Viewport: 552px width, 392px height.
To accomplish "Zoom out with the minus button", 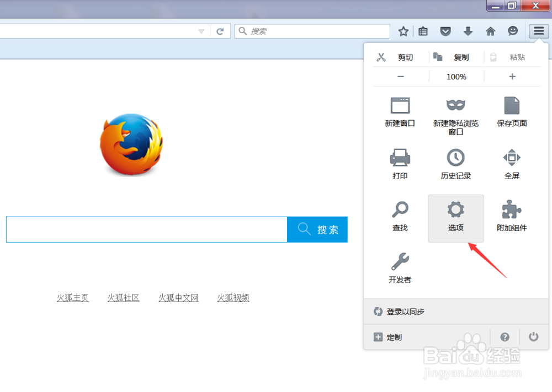I will (x=401, y=77).
